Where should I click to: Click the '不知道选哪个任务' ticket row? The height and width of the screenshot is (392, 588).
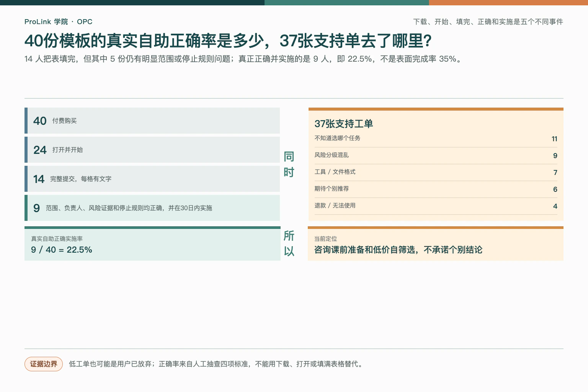[436, 139]
